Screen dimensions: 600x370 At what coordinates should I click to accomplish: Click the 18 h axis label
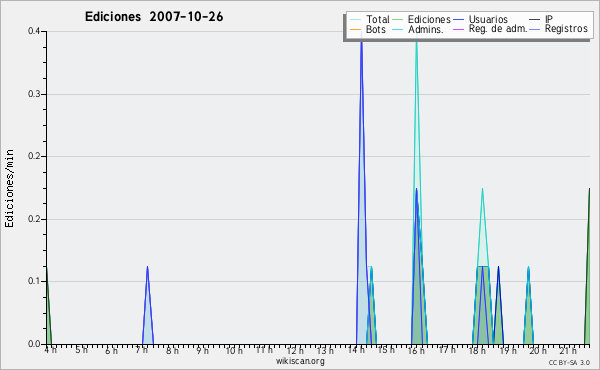[477, 350]
